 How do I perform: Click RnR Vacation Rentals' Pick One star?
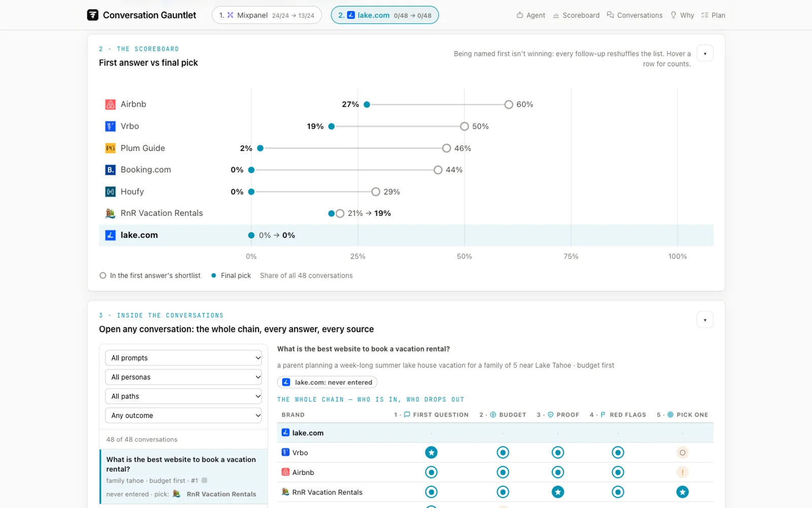tap(683, 492)
